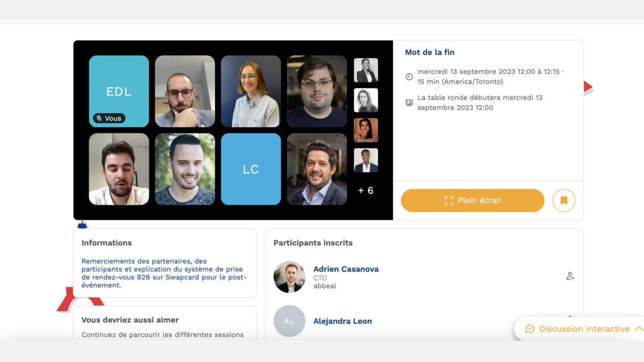
Task: Select the small thumbnail directly above + 6
Action: (366, 160)
